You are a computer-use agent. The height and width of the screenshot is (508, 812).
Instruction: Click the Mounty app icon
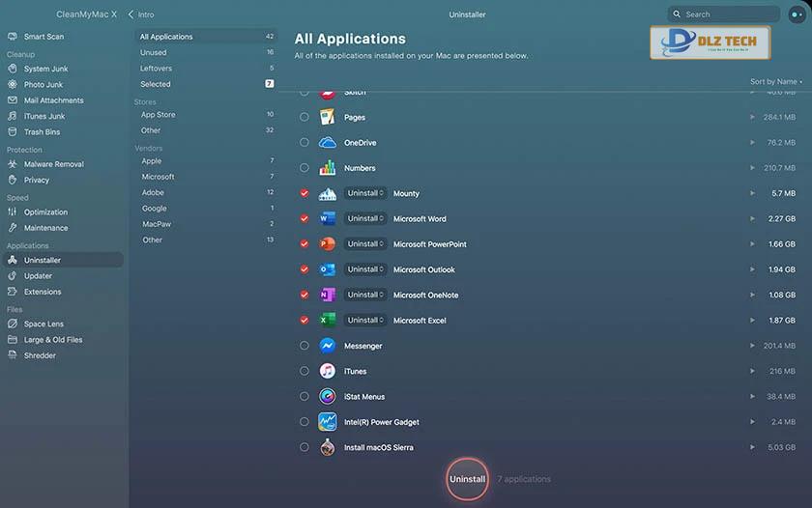pos(328,193)
